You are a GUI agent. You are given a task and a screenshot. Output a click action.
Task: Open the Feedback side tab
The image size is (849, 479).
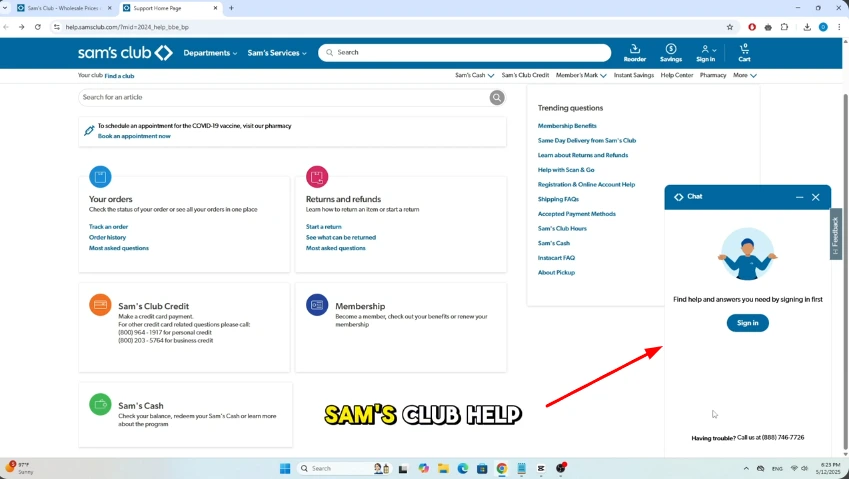835,234
